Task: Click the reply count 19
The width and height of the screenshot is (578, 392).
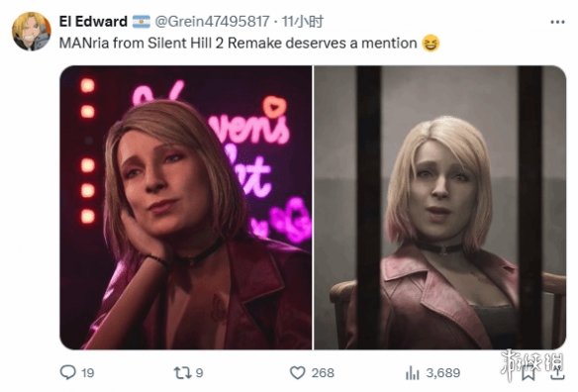Action: (88, 373)
